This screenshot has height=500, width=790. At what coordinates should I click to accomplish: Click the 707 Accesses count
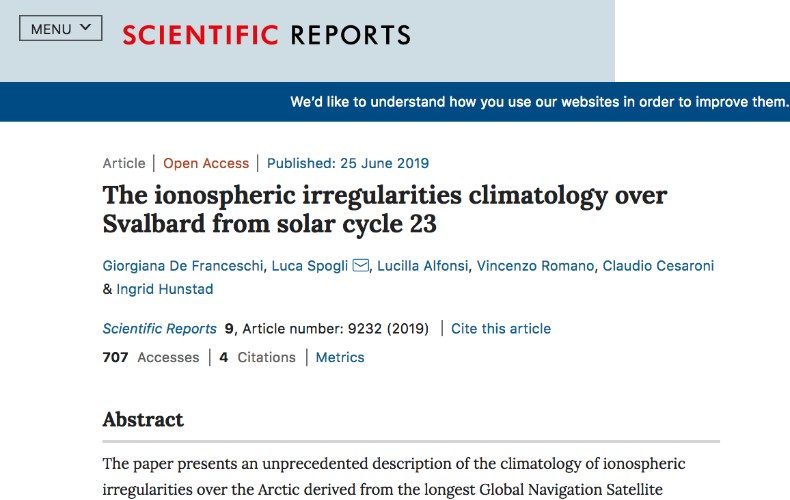point(151,357)
